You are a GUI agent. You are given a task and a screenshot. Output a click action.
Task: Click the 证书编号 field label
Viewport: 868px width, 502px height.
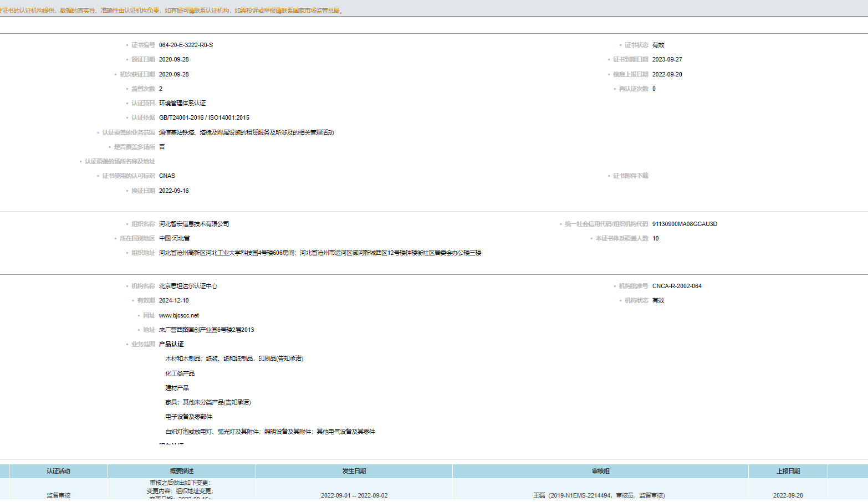[143, 45]
